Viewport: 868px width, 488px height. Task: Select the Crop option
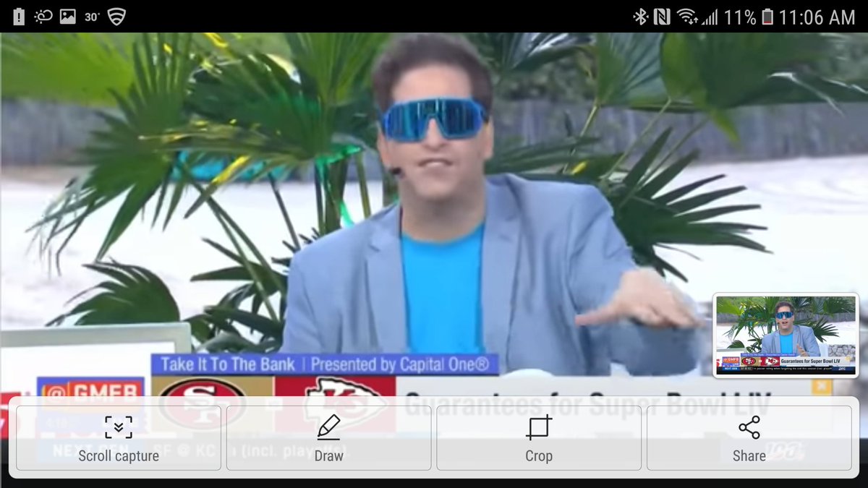[539, 438]
